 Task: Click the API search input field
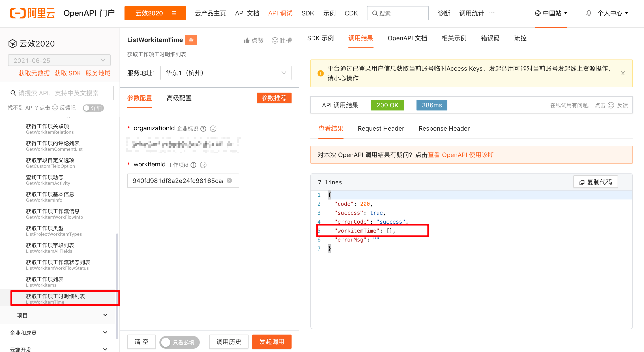point(60,93)
